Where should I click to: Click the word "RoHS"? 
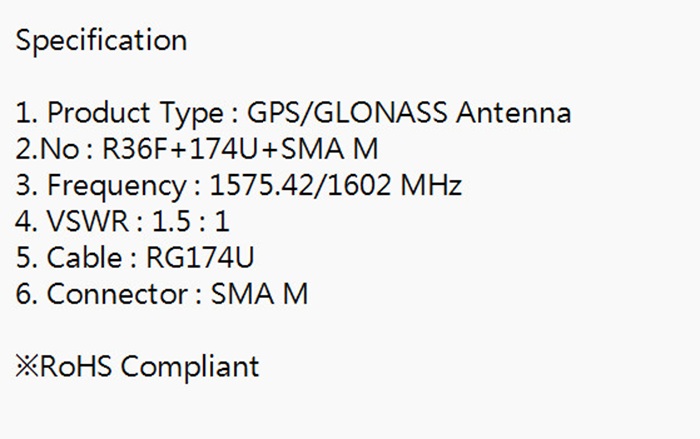pyautogui.click(x=76, y=367)
